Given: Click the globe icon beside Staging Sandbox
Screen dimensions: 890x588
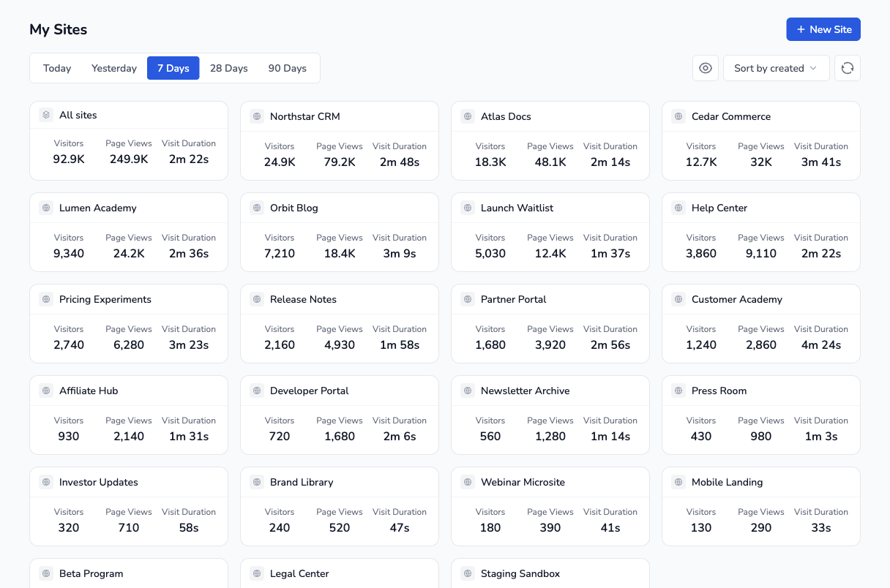Looking at the screenshot, I should click(468, 573).
